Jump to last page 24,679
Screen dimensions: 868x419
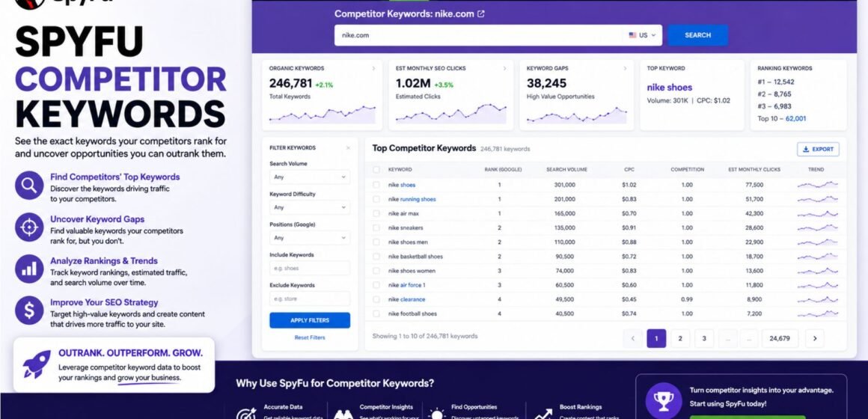point(780,338)
